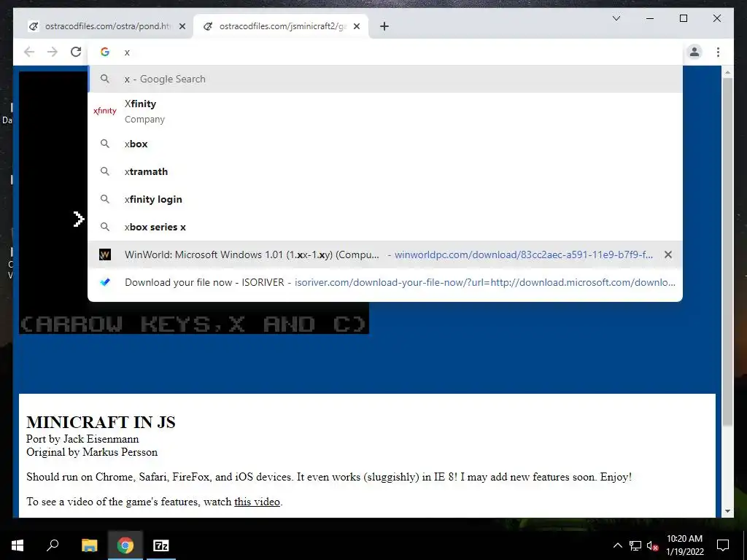Click the Chrome back arrow button

29,52
